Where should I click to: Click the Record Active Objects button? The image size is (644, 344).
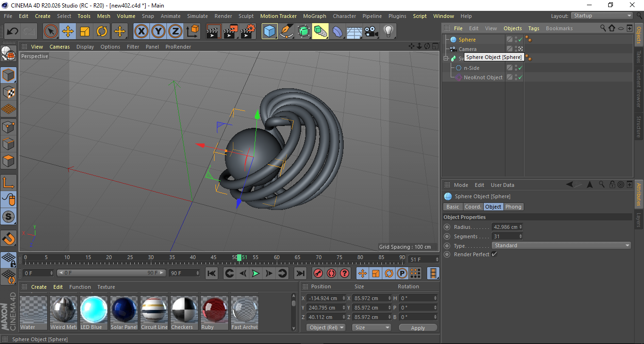pos(318,273)
